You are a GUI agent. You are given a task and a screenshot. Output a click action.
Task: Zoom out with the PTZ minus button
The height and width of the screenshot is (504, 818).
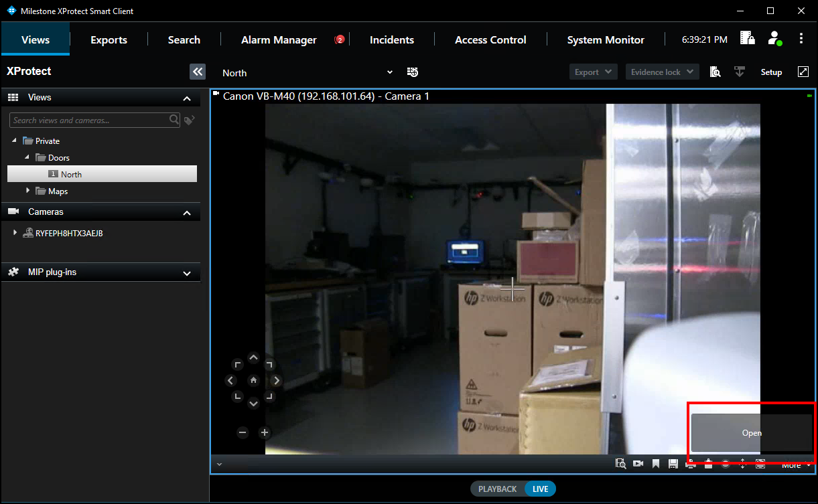point(243,432)
